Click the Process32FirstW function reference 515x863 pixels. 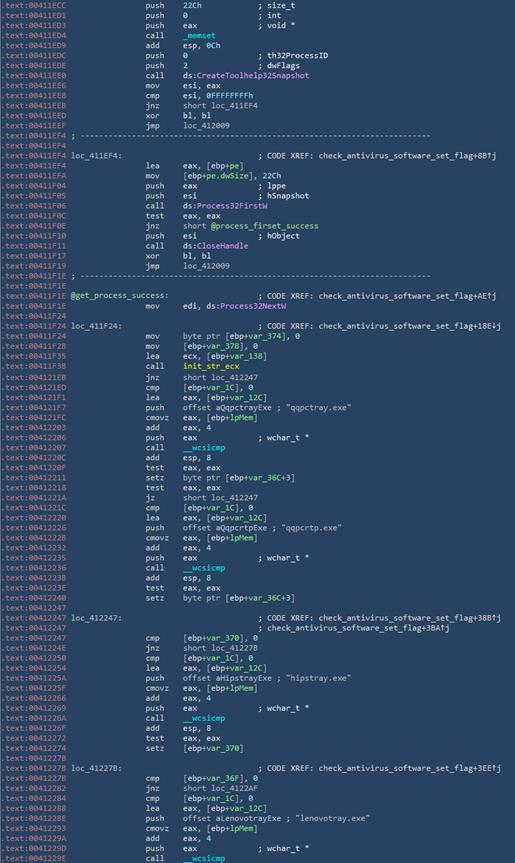(232, 206)
